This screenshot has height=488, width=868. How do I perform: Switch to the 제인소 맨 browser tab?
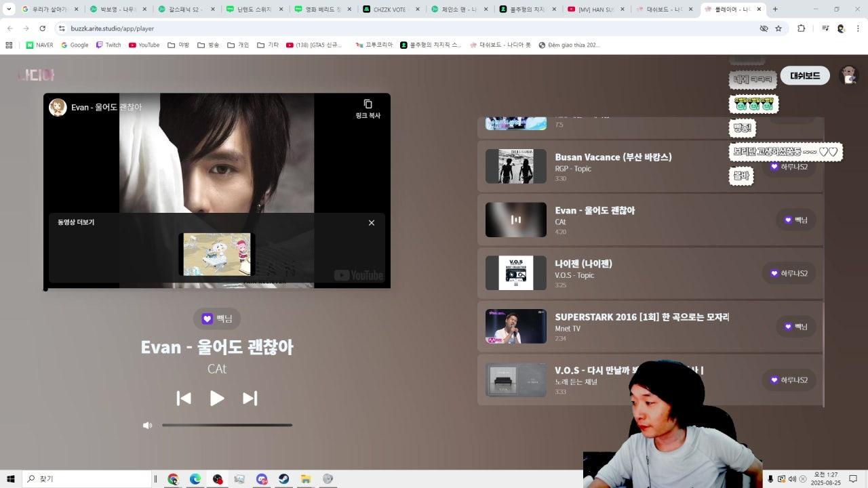459,9
